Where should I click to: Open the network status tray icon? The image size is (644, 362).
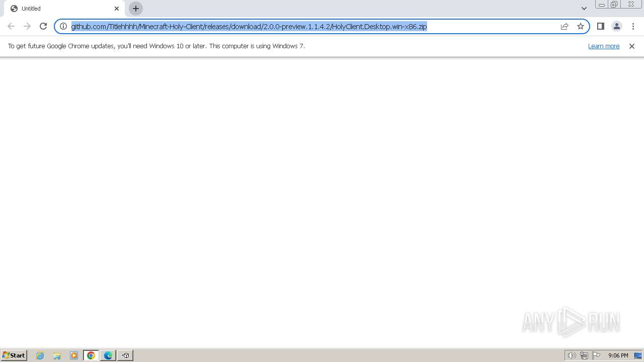click(x=584, y=355)
